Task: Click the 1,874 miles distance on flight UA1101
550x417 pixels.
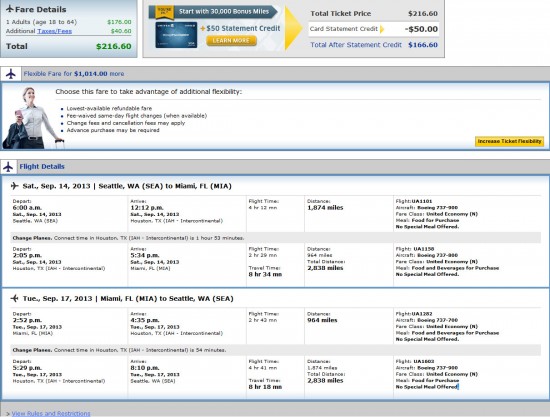Action: coord(325,208)
